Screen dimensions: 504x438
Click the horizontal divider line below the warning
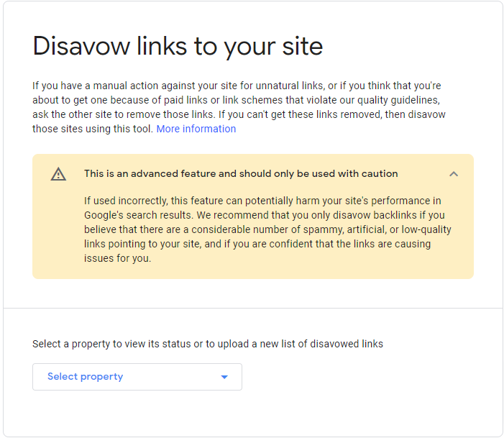pos(253,308)
